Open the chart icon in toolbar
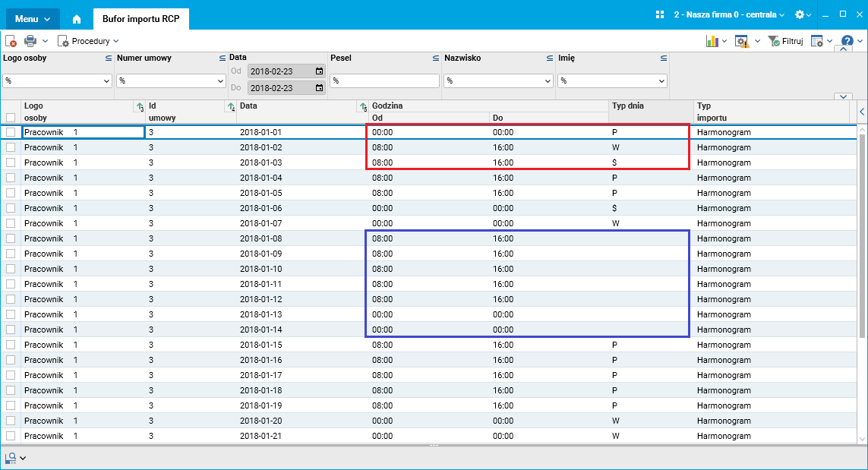 click(x=712, y=41)
